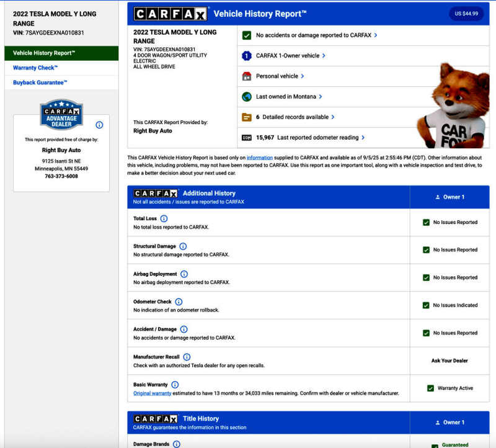Image resolution: width=496 pixels, height=448 pixels.
Task: Click Warranty Active checkmark
Action: [x=430, y=388]
